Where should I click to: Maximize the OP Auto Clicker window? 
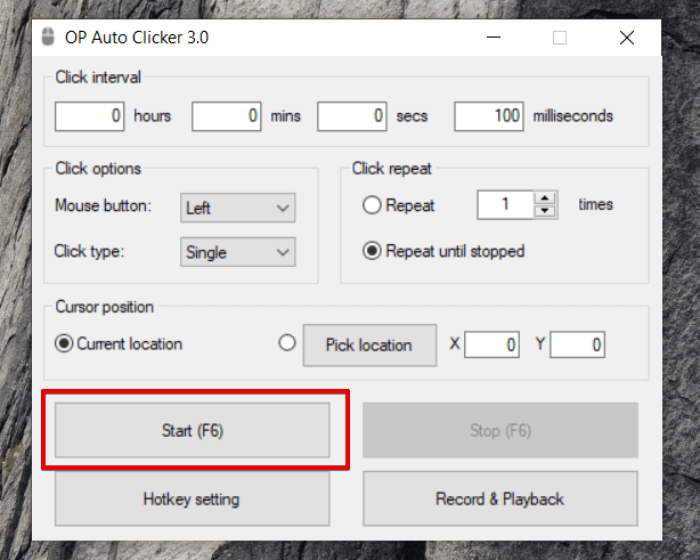(560, 38)
